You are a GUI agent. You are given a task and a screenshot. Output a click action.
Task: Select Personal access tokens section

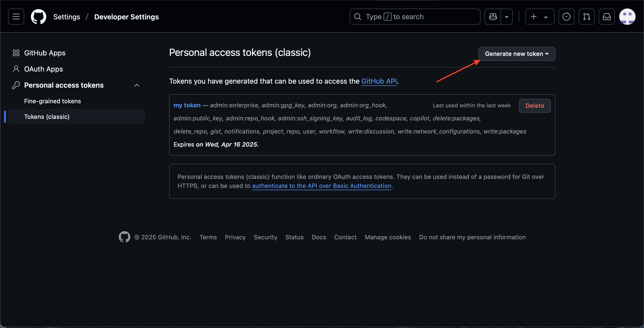pyautogui.click(x=64, y=85)
